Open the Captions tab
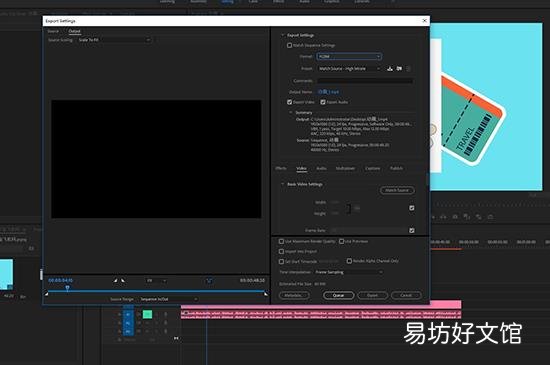This screenshot has width=550, height=365. click(373, 168)
